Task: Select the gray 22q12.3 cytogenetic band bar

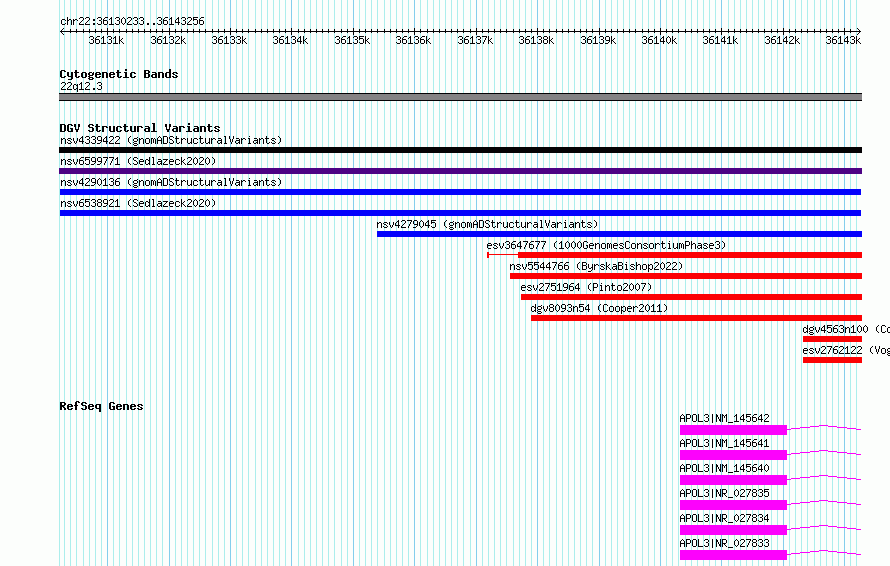Action: [460, 97]
